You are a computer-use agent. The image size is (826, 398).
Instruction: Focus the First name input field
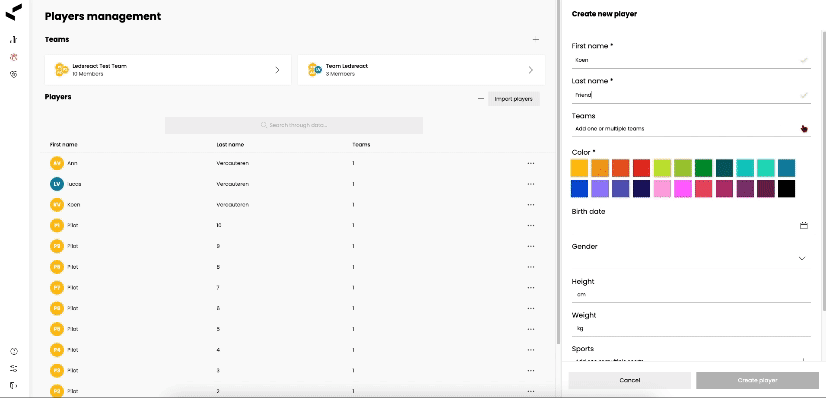[x=691, y=60]
